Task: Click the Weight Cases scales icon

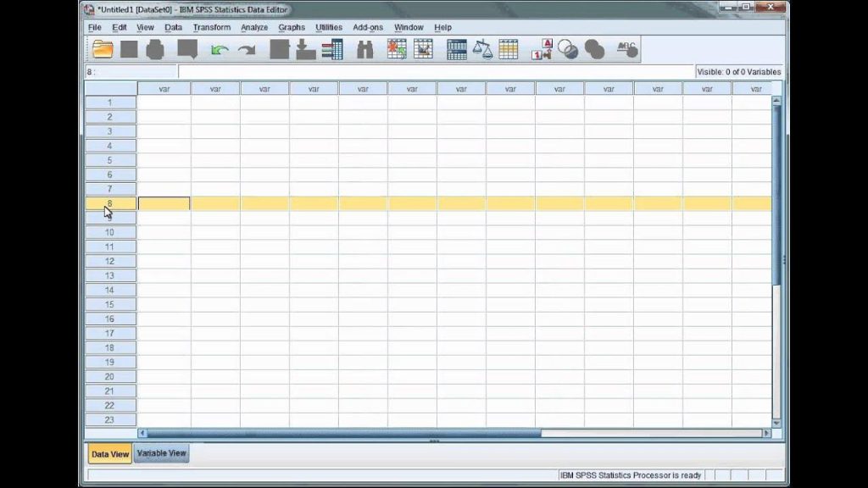Action: 482,49
